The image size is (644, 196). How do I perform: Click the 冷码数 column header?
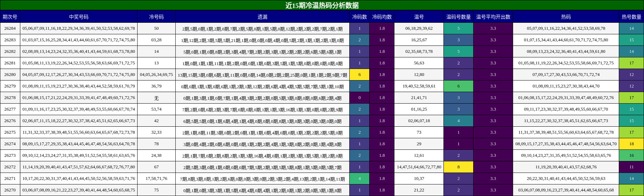(x=359, y=17)
